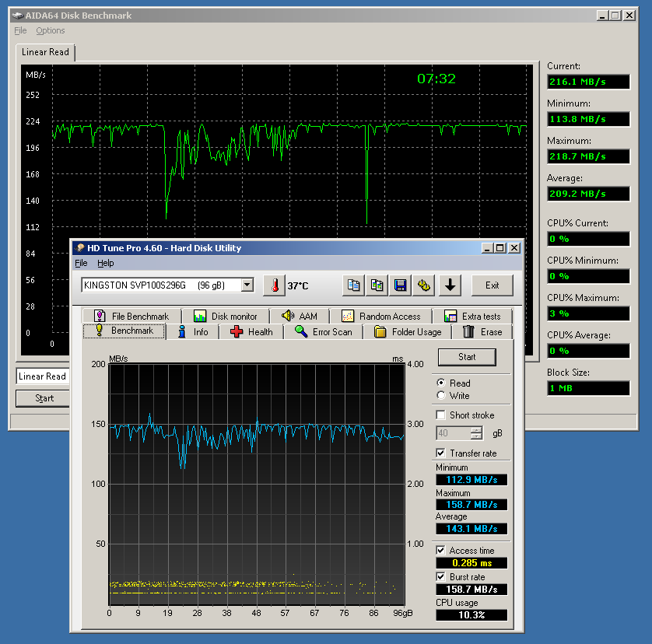Click the Burst rate 158.7 MB/s value
The width and height of the screenshot is (652, 644).
click(x=471, y=590)
